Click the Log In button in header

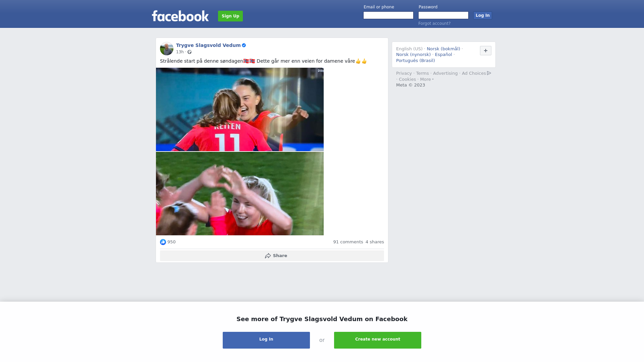pos(483,15)
